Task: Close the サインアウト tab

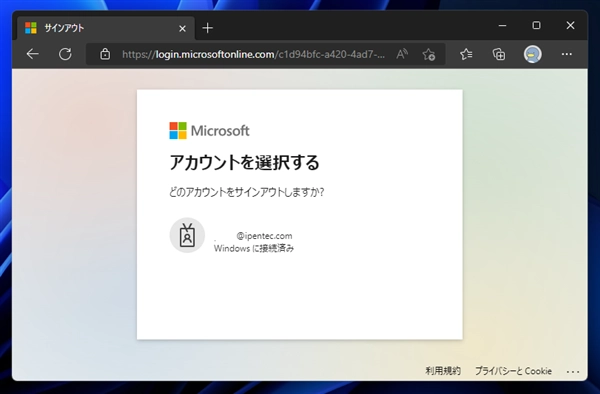Action: coord(183,28)
